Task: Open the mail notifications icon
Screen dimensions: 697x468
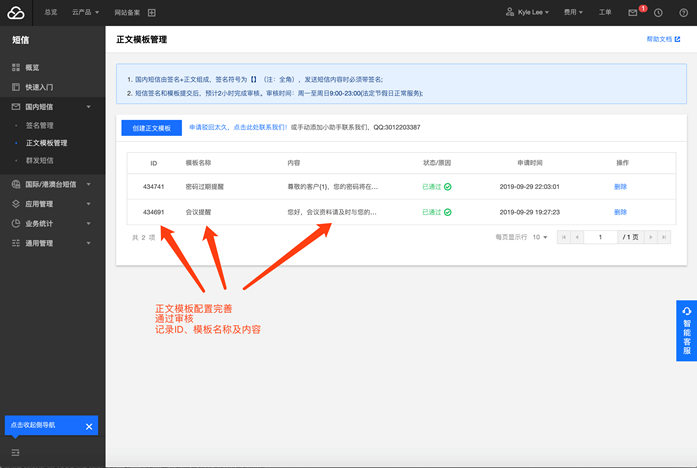Action: 633,13
